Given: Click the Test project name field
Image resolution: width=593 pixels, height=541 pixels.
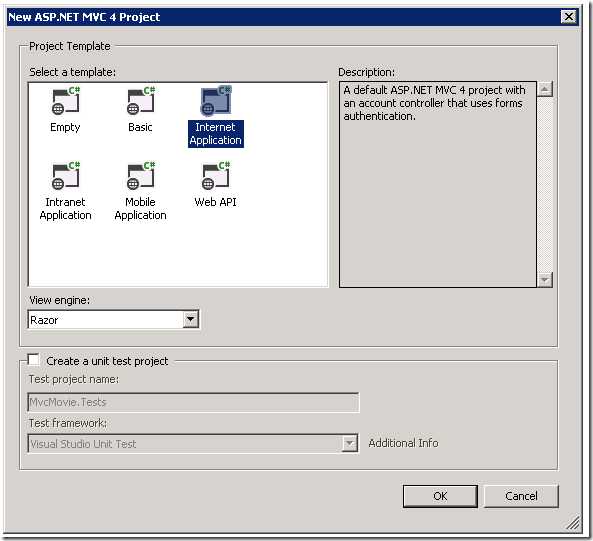Looking at the screenshot, I should point(193,402).
